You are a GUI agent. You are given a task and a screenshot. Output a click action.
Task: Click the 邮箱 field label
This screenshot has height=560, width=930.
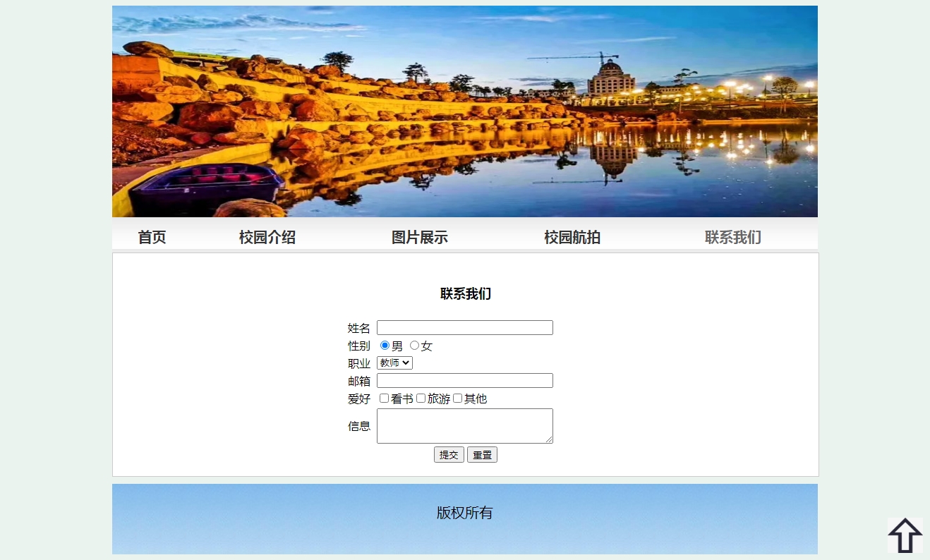[359, 381]
